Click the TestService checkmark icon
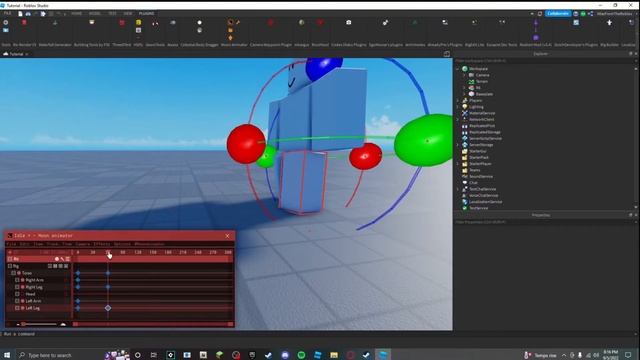 pos(464,208)
